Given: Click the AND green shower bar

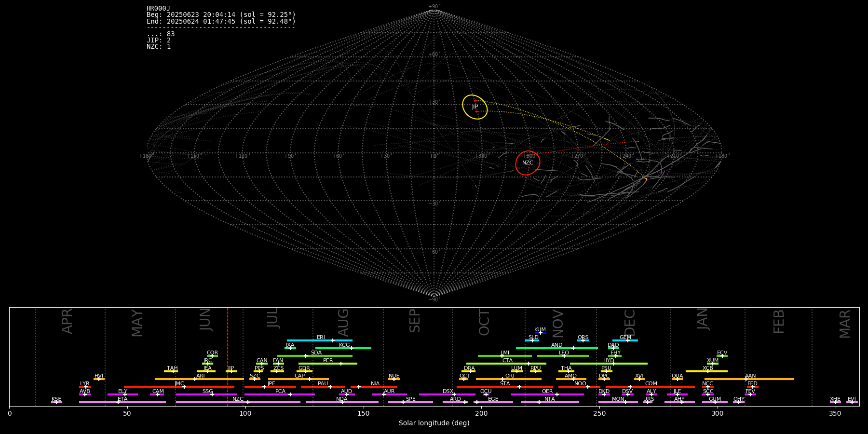Looking at the screenshot, I should point(557,348).
